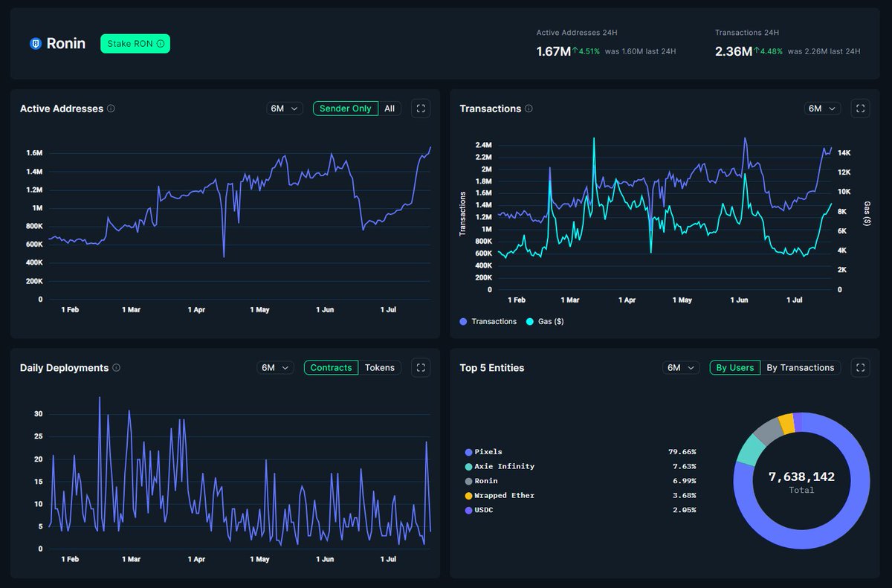Click the 79.66% value for Pixels
This screenshot has height=588, width=892.
[682, 452]
